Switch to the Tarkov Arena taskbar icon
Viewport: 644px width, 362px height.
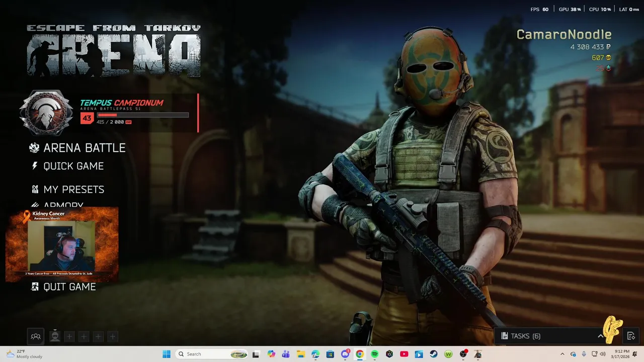(x=478, y=354)
